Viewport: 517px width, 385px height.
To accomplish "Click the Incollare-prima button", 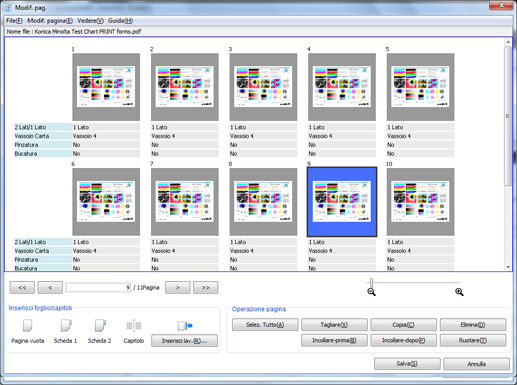I will coord(334,340).
